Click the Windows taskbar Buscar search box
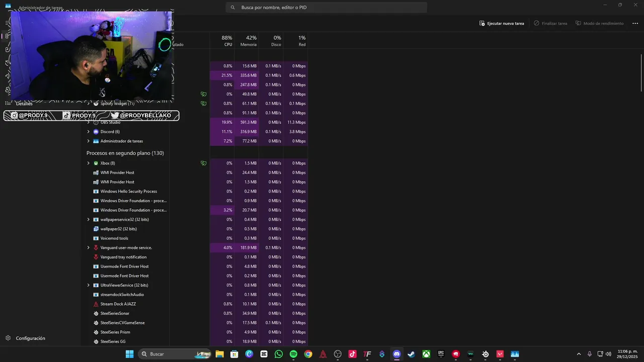This screenshot has width=644, height=362. pos(174,354)
